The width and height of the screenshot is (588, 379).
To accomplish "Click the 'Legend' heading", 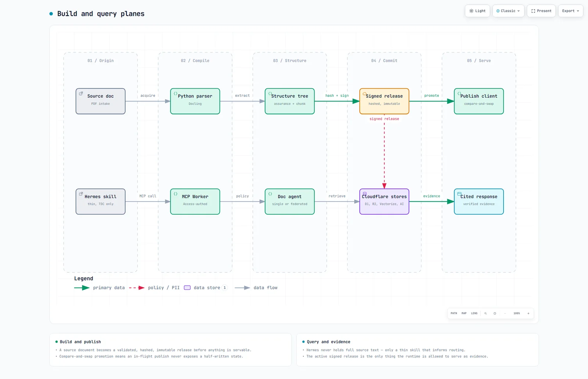I will click(x=84, y=279).
